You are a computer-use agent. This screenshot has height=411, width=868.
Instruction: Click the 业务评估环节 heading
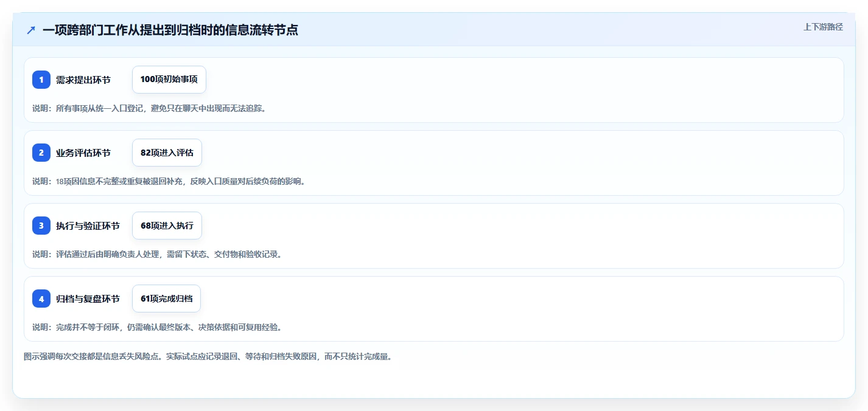click(83, 153)
